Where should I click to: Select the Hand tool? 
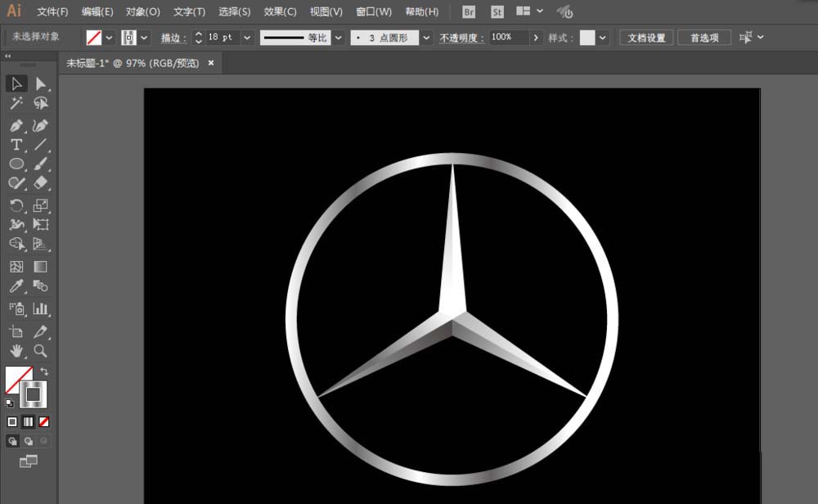click(16, 351)
